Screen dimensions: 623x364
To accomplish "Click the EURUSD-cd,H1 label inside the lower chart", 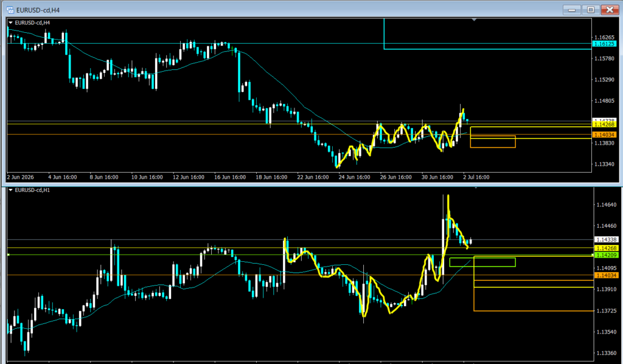I will [x=32, y=190].
